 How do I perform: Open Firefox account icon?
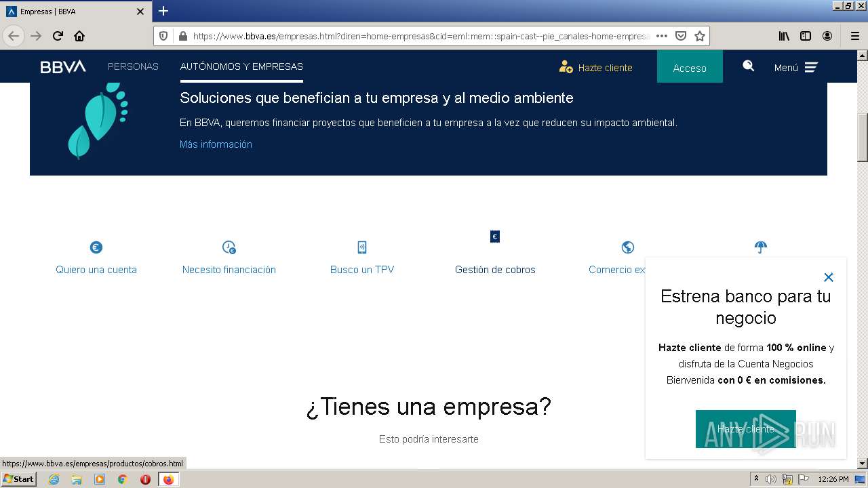[x=827, y=36]
